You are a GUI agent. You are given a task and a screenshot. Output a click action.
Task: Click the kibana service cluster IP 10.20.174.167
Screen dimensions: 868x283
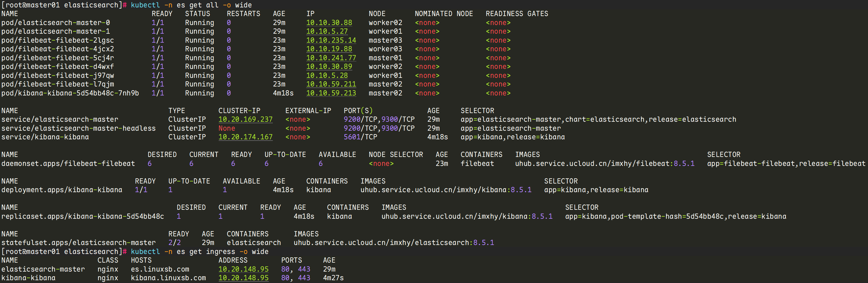tap(245, 137)
